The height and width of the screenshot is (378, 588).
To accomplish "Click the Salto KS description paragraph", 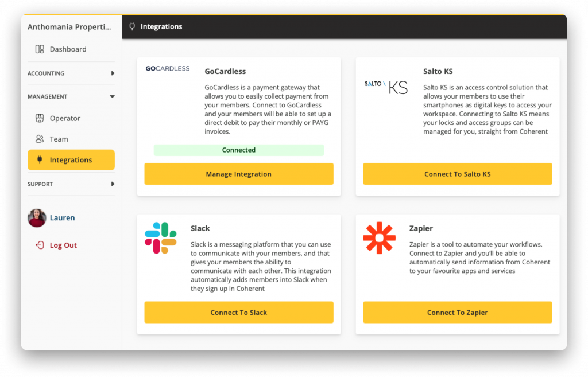I will [488, 110].
